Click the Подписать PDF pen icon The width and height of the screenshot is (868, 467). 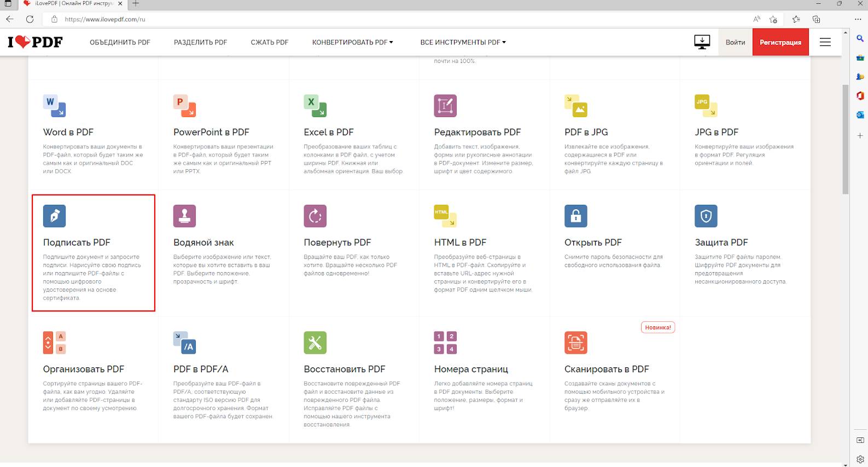[x=54, y=216]
